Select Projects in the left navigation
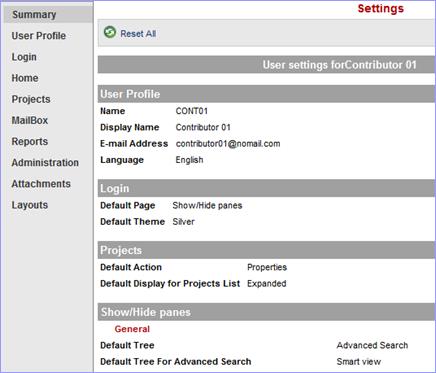Screen dimensions: 436x373 pos(31,99)
